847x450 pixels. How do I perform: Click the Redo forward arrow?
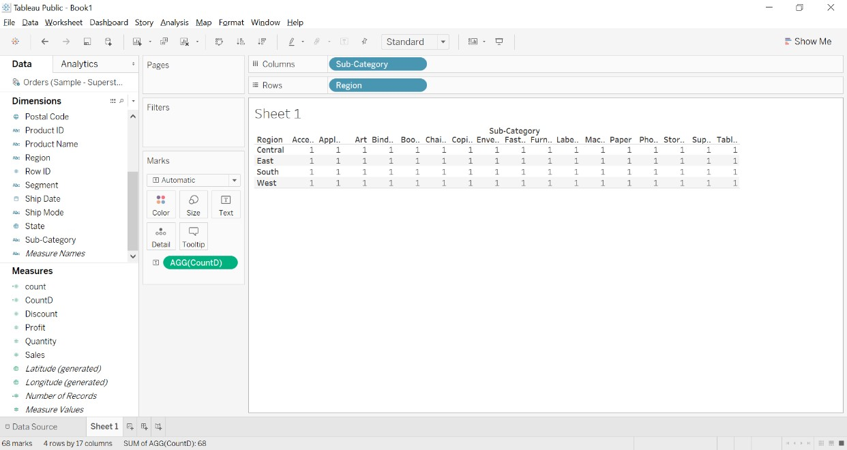(66, 42)
